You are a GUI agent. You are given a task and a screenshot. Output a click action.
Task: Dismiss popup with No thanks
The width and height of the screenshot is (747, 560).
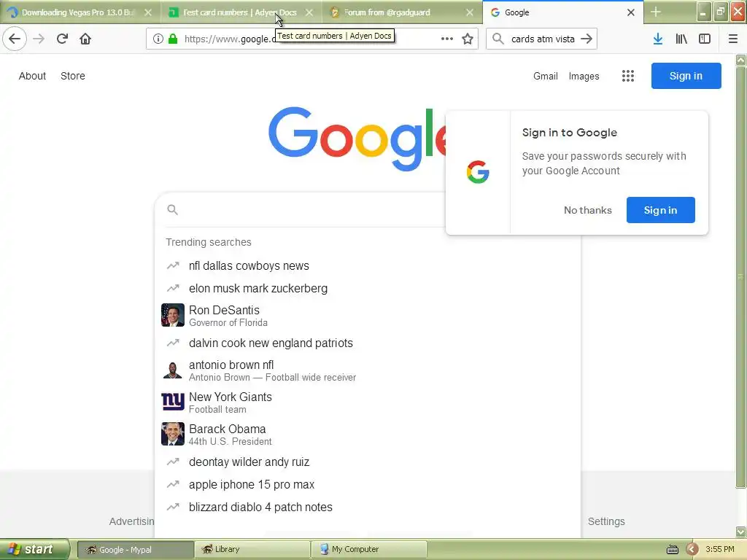[587, 210]
